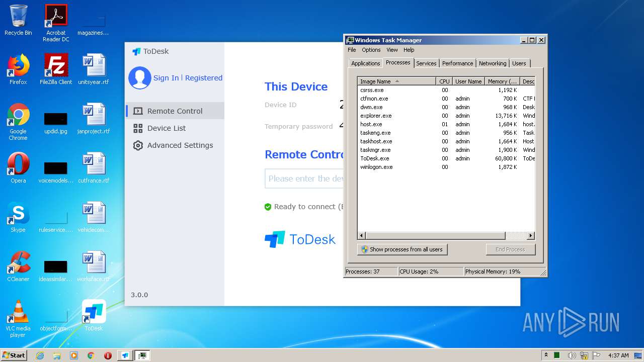Click the Remote Control sidebar icon
The image size is (644, 362).
[138, 111]
